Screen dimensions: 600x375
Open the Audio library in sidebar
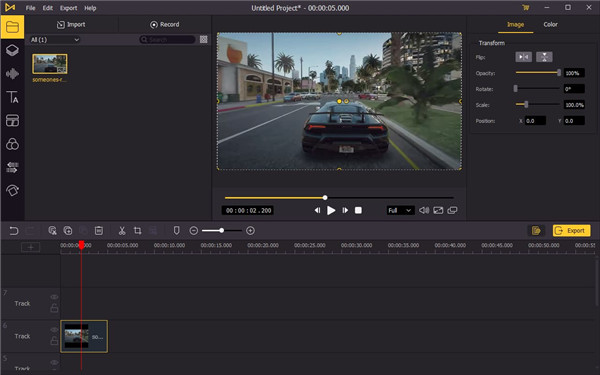pyautogui.click(x=12, y=73)
